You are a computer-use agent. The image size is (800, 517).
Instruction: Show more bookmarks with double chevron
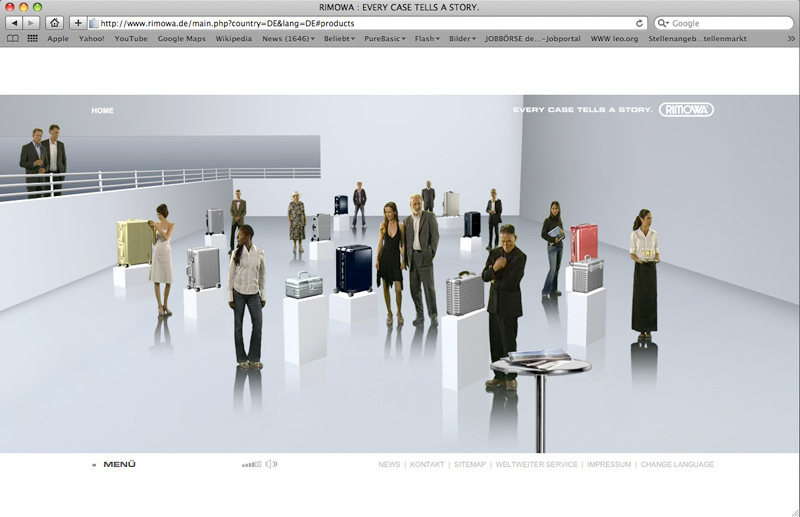[x=791, y=38]
